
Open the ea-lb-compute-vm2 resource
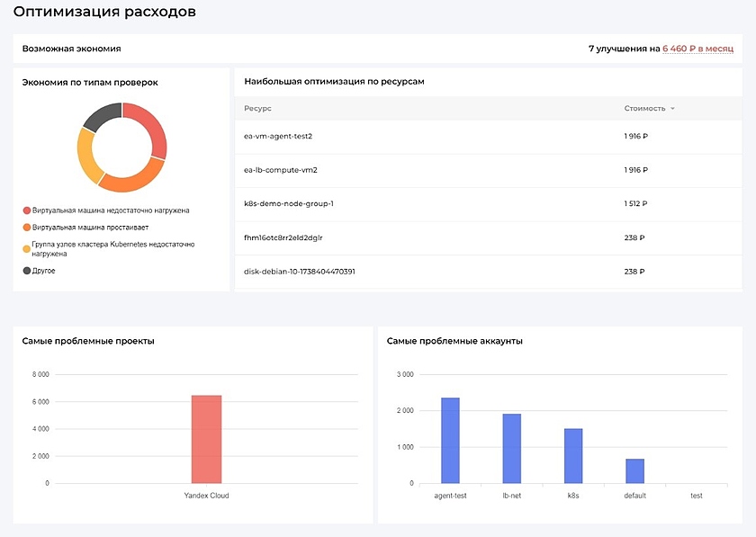pos(280,170)
